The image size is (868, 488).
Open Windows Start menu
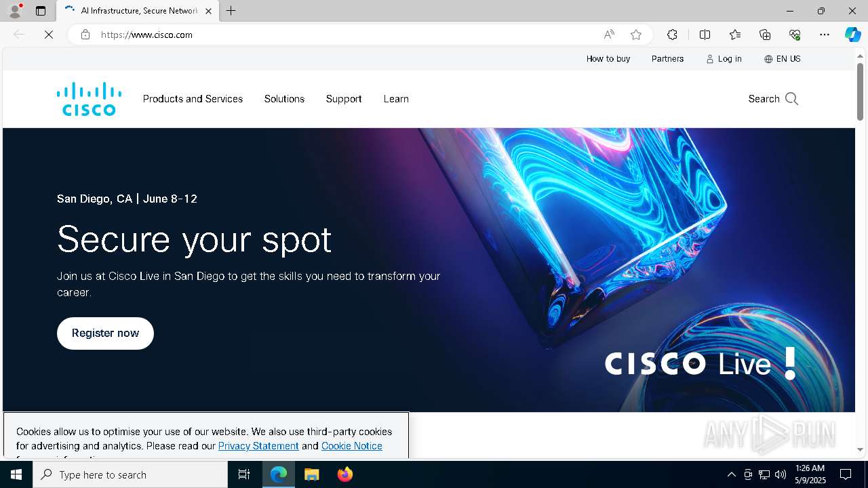16,474
